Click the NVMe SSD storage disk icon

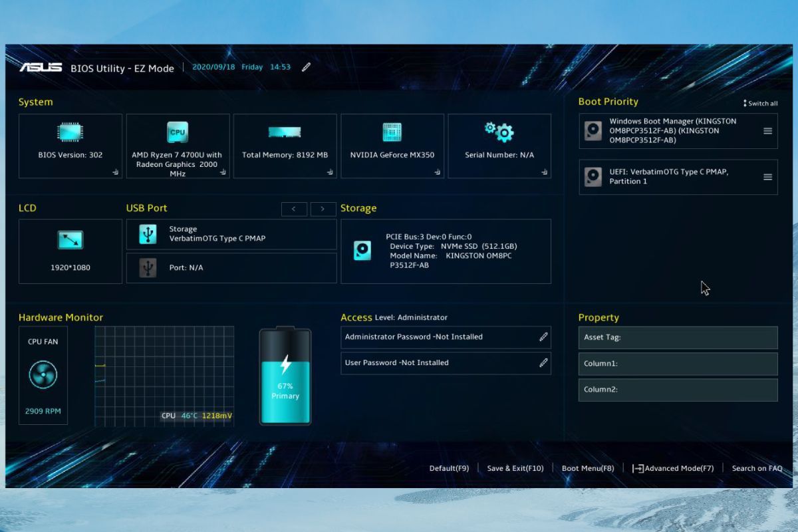[362, 251]
